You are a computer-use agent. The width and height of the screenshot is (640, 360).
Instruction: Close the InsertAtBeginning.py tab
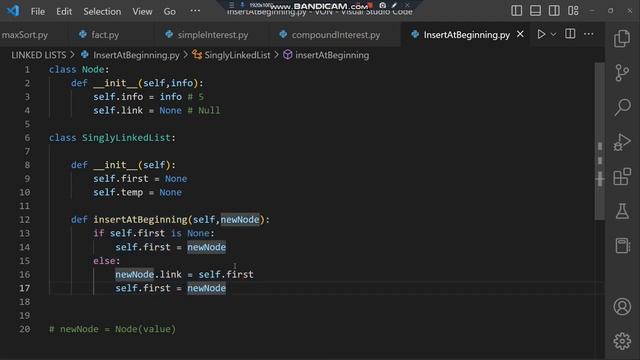[x=520, y=34]
